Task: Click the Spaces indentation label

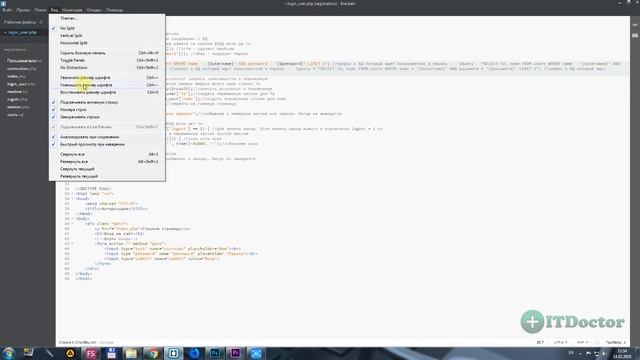Action: point(613,342)
